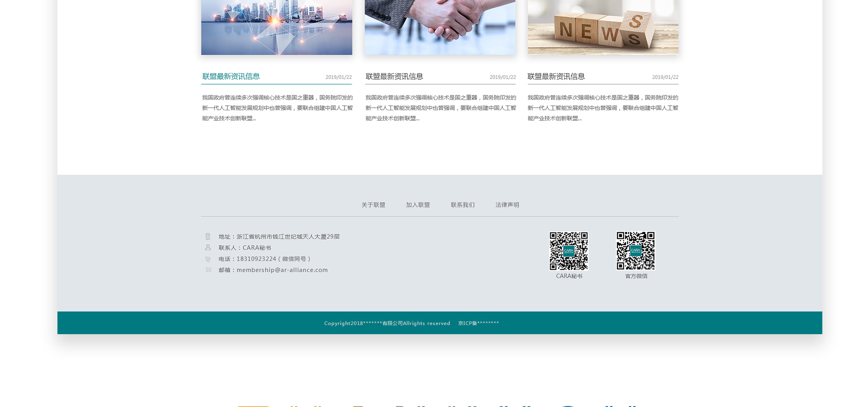Click the news title under NEWS blocks image
The image size is (868, 407).
[556, 76]
